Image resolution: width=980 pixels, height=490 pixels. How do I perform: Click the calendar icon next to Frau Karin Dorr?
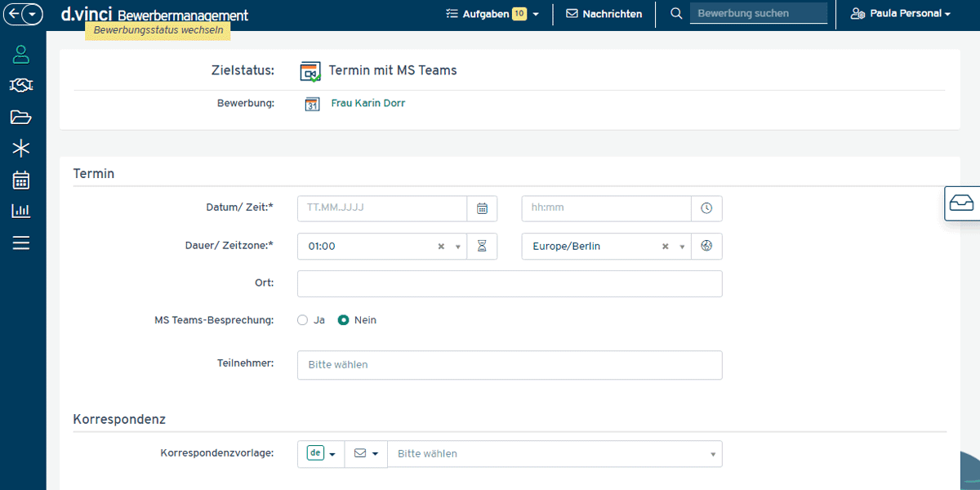312,104
